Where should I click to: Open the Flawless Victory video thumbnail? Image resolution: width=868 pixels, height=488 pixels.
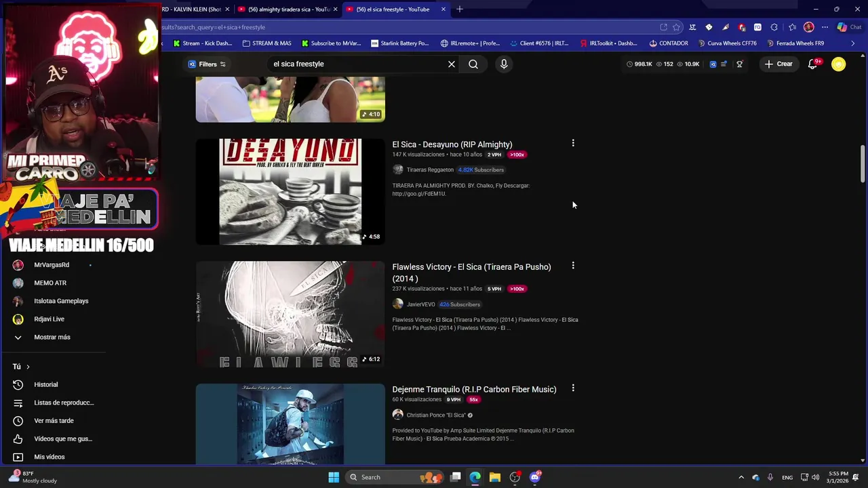tap(290, 314)
